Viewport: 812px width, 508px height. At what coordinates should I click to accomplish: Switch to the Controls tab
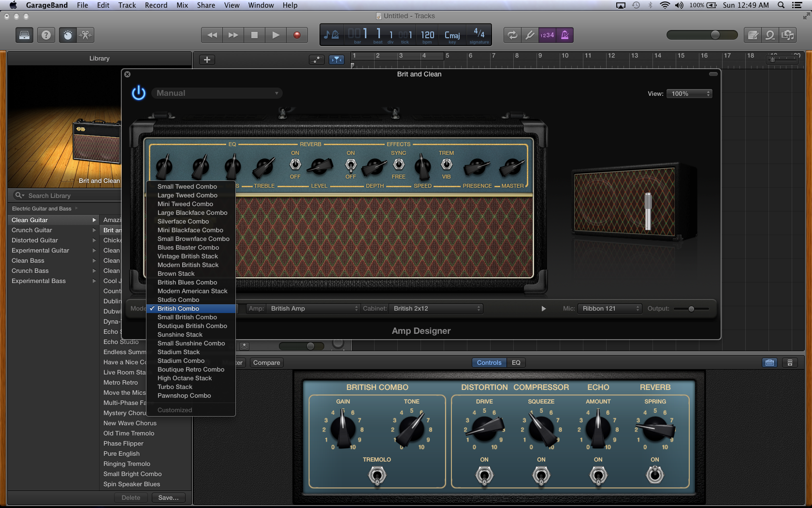coord(489,362)
